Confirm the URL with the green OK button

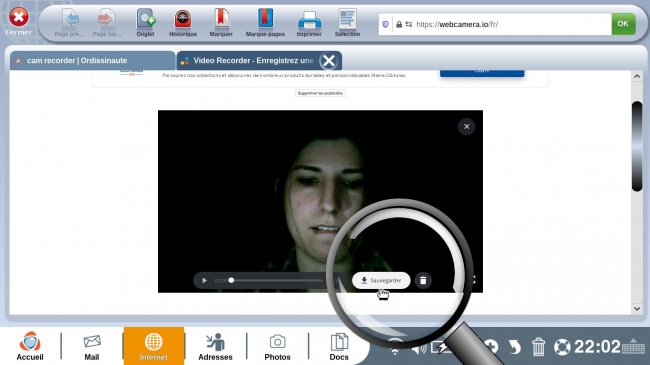623,24
